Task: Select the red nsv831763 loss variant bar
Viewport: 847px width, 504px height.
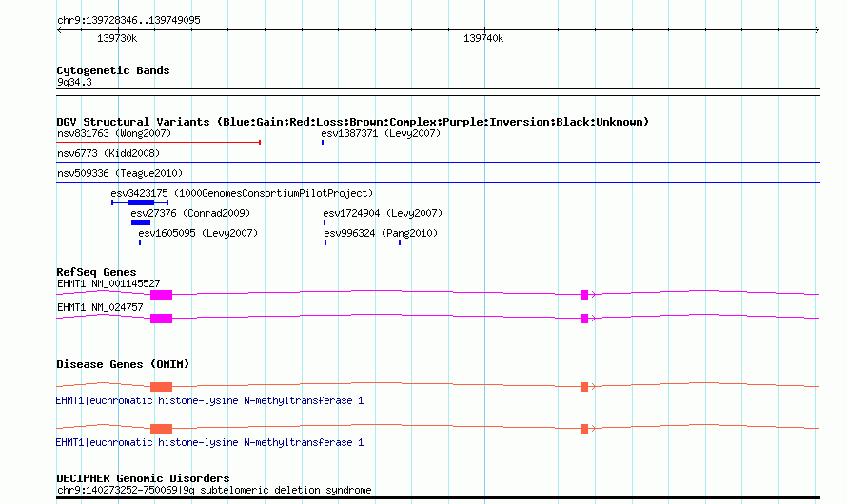Action: click(x=159, y=143)
